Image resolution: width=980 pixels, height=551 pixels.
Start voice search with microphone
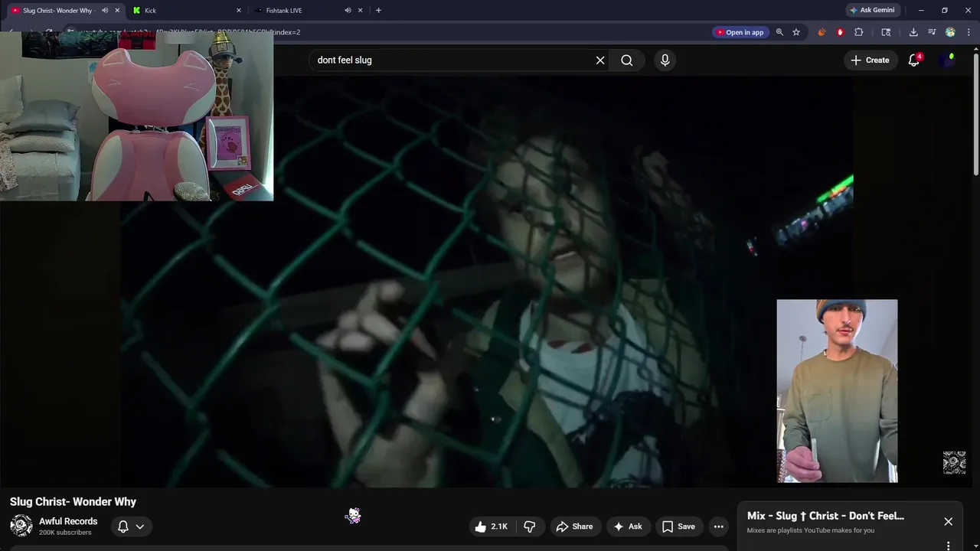click(665, 60)
